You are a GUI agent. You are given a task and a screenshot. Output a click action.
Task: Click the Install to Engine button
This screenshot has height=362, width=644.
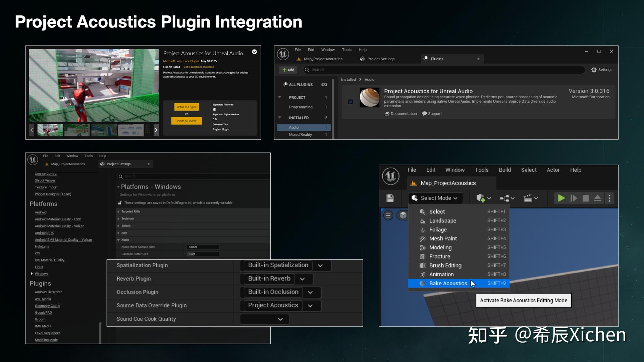[186, 107]
